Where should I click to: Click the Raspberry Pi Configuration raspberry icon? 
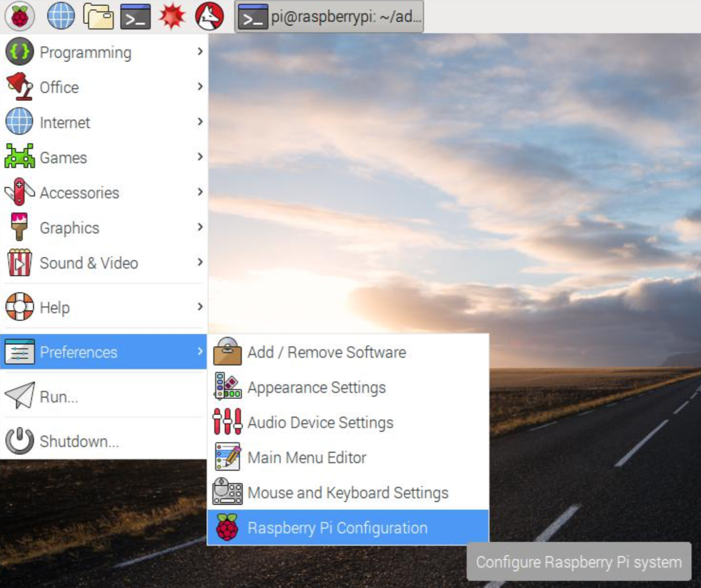tap(227, 527)
